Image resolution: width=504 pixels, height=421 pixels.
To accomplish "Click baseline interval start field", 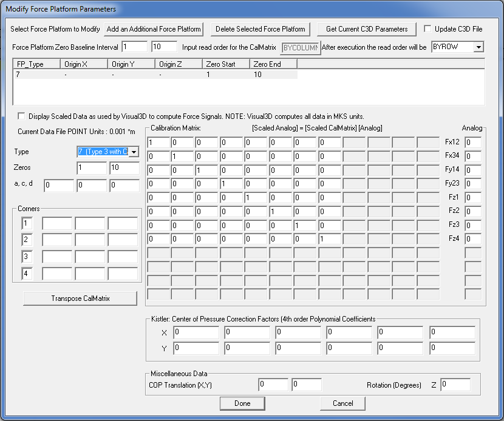I will [x=135, y=47].
